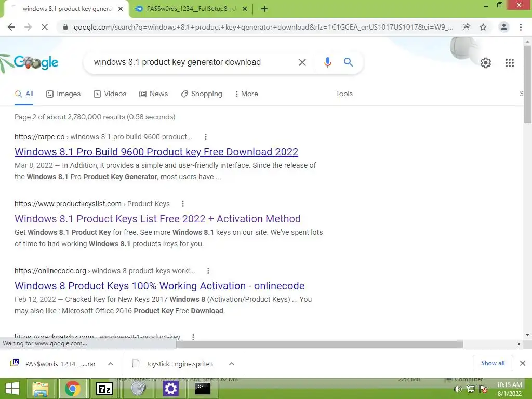Viewport: 532px width, 399px height.
Task: Open 7-Zip from the taskbar
Action: click(x=104, y=389)
